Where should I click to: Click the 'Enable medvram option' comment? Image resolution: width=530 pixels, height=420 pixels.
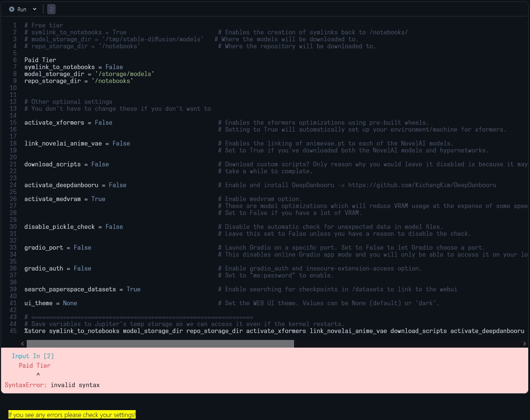tap(260, 199)
